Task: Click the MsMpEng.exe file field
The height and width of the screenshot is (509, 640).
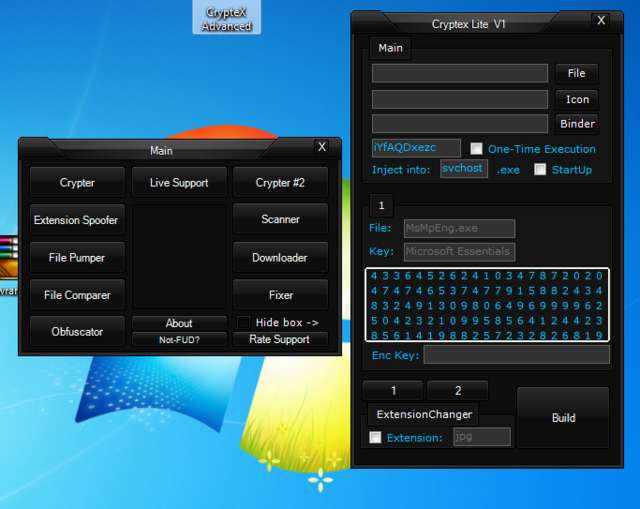Action: pyautogui.click(x=460, y=228)
